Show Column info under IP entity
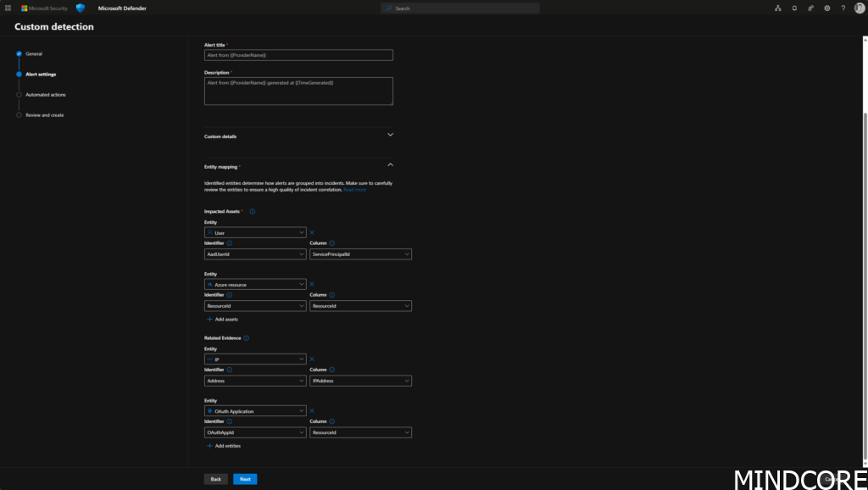The width and height of the screenshot is (868, 490). (332, 370)
